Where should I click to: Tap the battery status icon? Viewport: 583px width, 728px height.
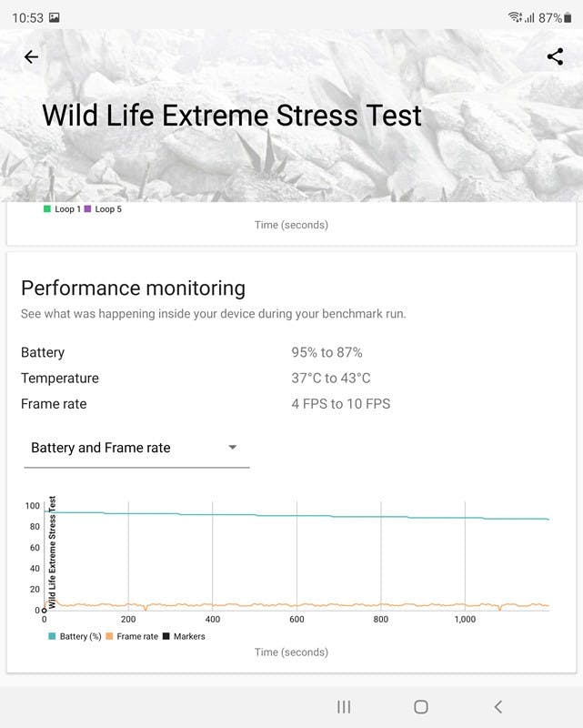click(568, 17)
